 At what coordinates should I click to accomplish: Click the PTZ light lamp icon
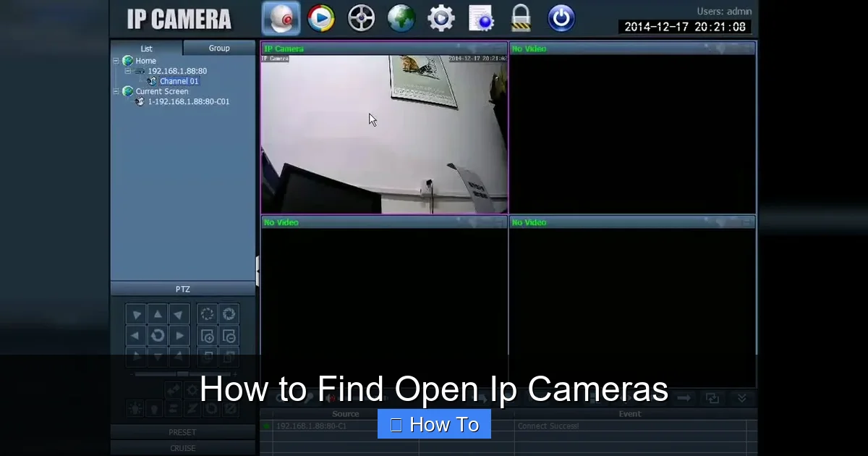click(135, 408)
